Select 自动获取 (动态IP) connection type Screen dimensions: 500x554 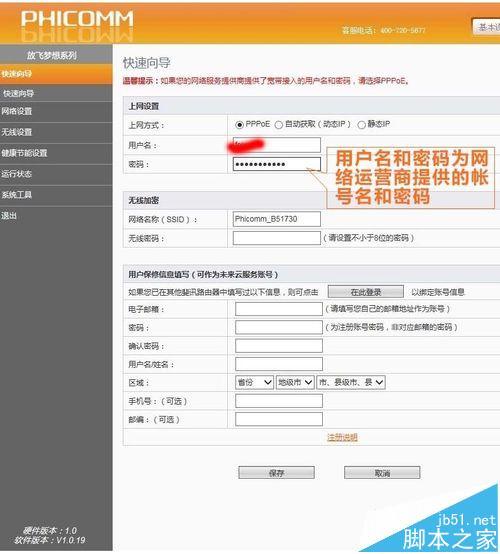pyautogui.click(x=279, y=125)
